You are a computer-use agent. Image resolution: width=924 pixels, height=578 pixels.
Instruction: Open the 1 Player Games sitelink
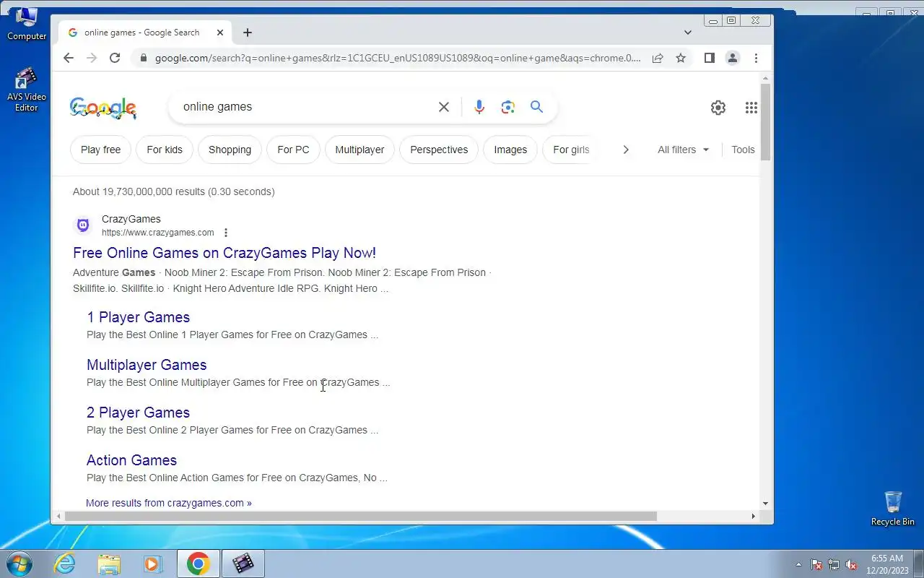[138, 317]
